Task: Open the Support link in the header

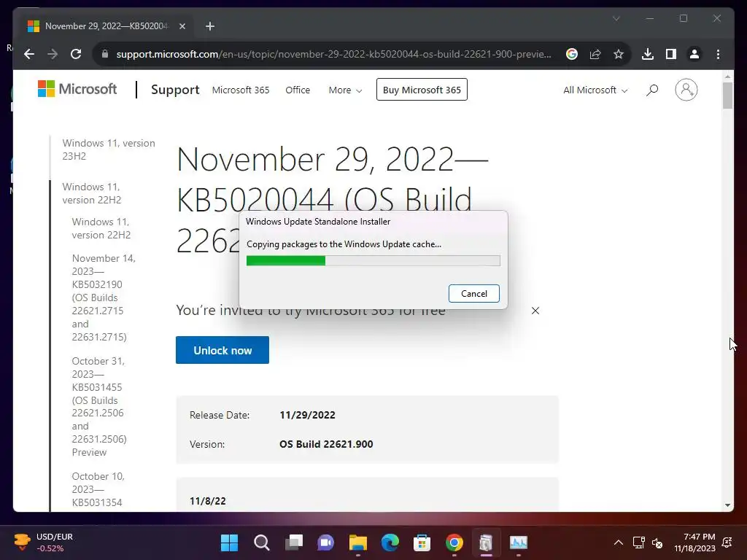Action: coord(175,90)
